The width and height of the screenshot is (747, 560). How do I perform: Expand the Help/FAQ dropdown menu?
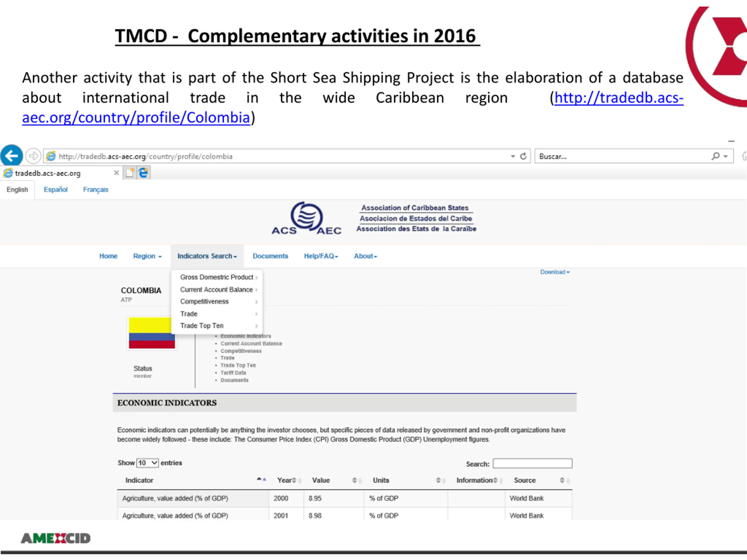pyautogui.click(x=321, y=256)
